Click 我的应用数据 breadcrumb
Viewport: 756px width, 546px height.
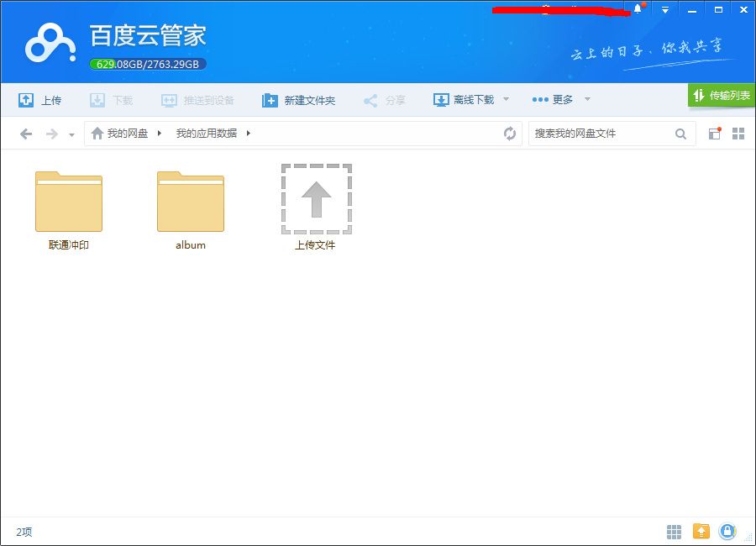click(x=207, y=133)
